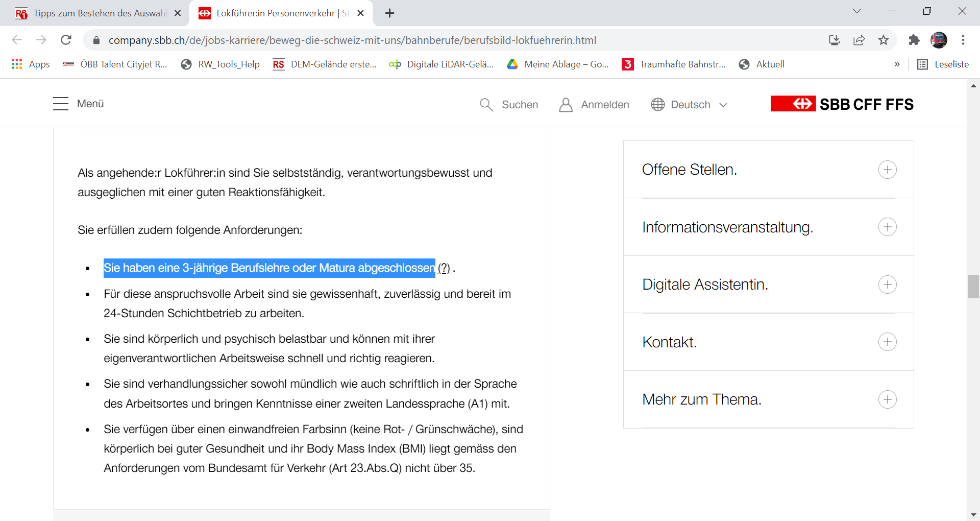Click the share page icon

859,40
